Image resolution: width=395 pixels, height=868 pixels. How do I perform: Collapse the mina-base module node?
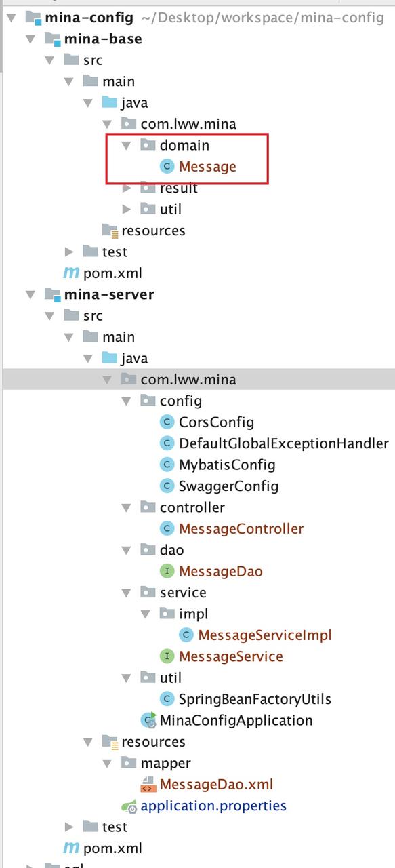30,39
